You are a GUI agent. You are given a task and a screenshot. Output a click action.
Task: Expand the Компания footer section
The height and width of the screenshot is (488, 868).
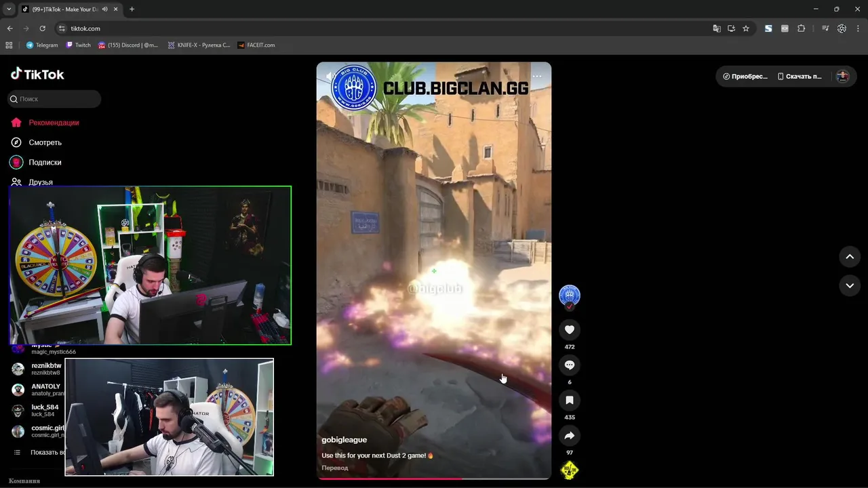(24, 481)
